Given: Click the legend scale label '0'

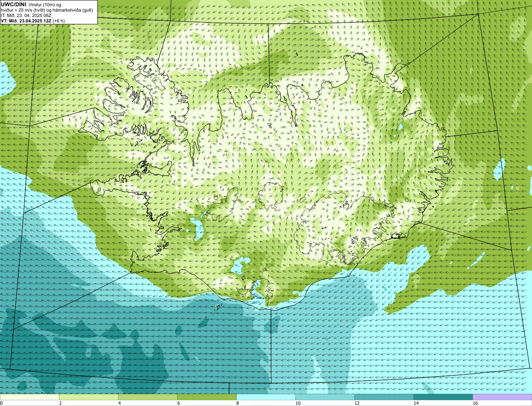Looking at the screenshot, I should 1,403.
